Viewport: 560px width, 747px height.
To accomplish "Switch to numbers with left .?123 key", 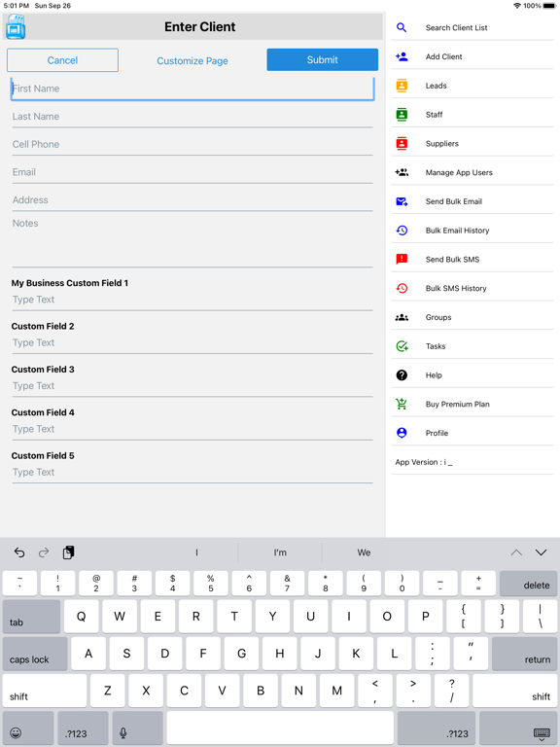I will pos(83,729).
